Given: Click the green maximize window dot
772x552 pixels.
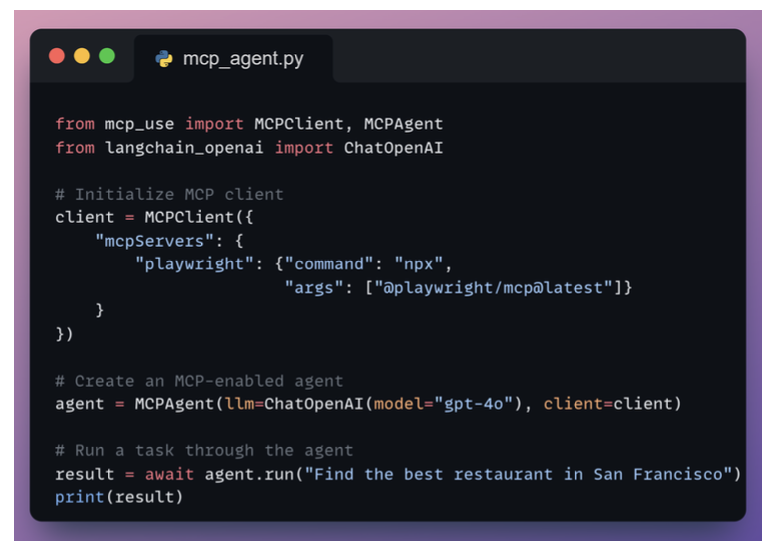Looking at the screenshot, I should coord(107,57).
